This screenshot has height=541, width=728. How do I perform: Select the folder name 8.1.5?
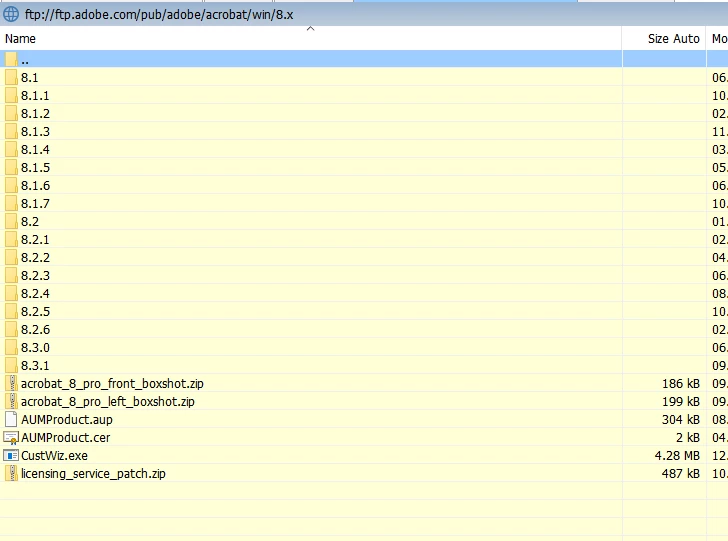coord(35,168)
